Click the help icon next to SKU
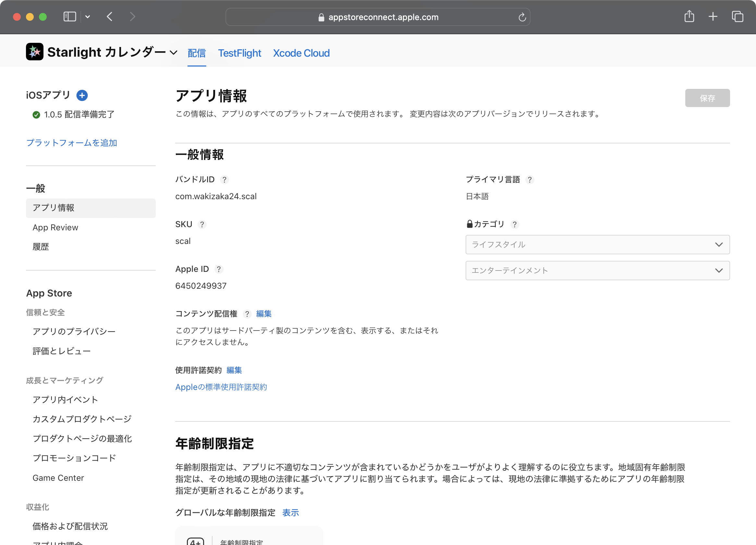The image size is (756, 545). (202, 225)
